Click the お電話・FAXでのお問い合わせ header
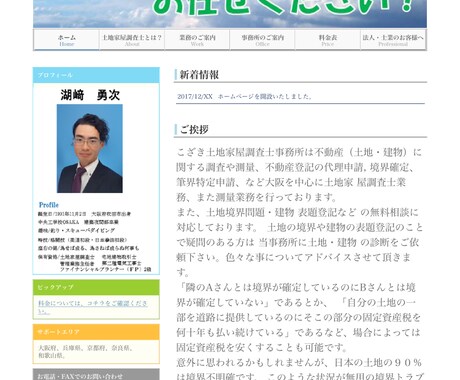Screen dimensions: 460x380 click(x=96, y=375)
